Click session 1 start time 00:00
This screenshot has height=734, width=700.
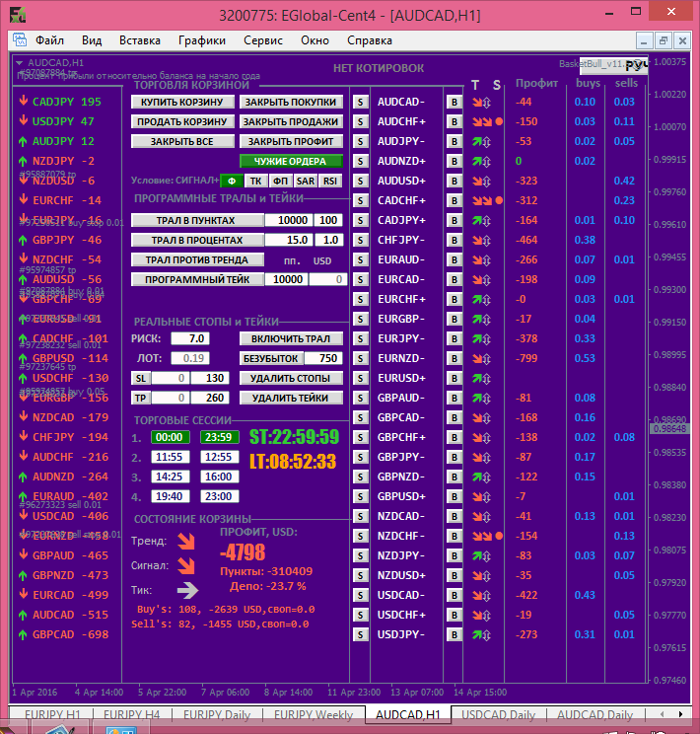(168, 437)
